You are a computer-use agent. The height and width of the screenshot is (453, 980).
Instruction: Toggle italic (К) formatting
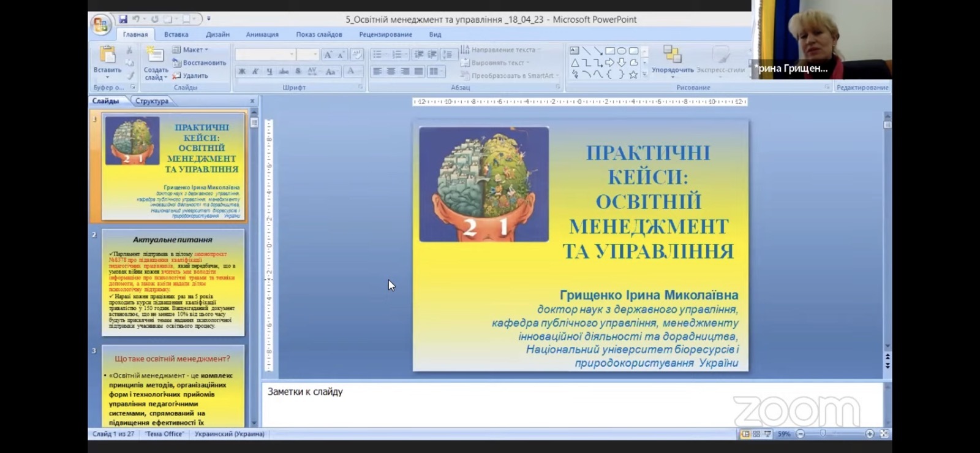255,72
